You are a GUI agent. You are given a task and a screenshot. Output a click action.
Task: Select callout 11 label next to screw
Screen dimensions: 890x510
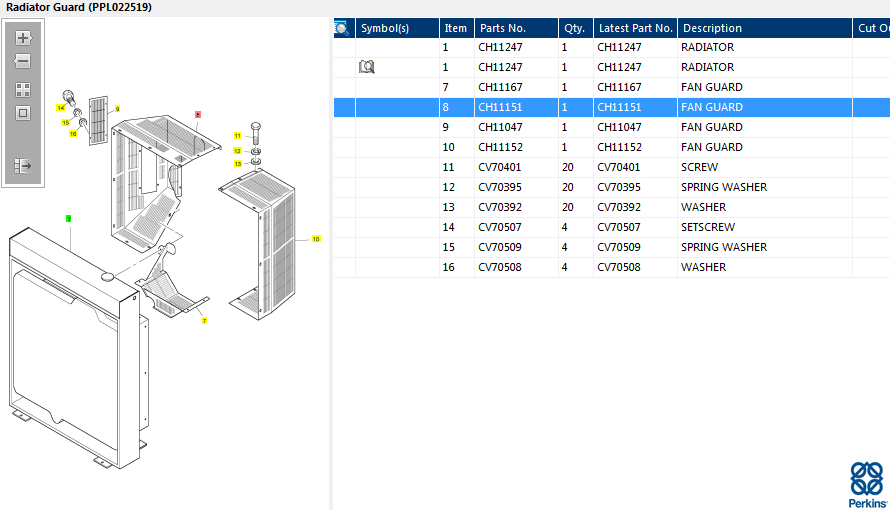click(237, 136)
